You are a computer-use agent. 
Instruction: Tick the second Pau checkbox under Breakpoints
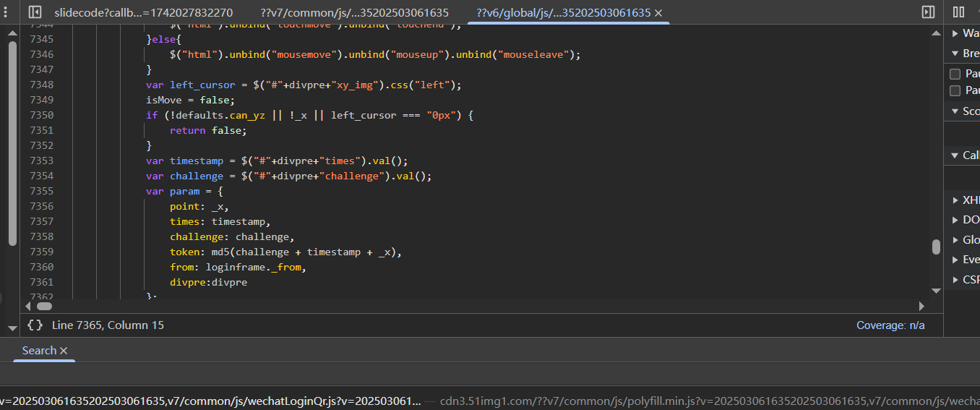955,90
